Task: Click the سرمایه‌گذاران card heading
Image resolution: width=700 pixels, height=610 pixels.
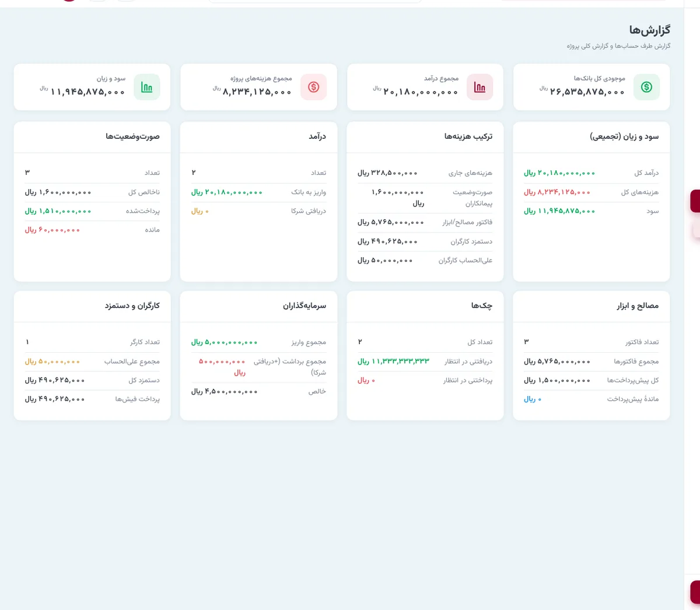Action: pyautogui.click(x=304, y=306)
